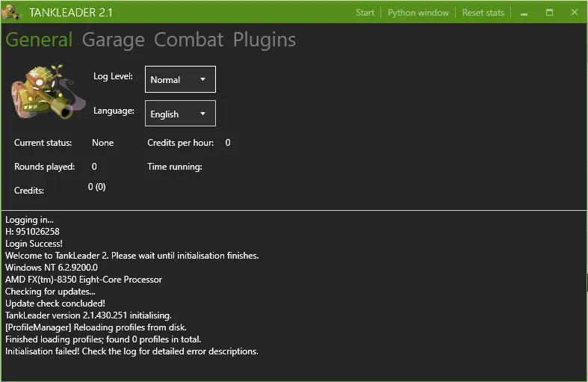
Task: Click the credits value '0 (0)'
Action: pos(96,187)
